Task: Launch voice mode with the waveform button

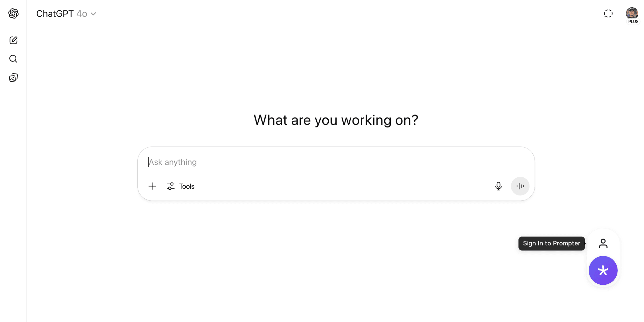Action: 520,186
